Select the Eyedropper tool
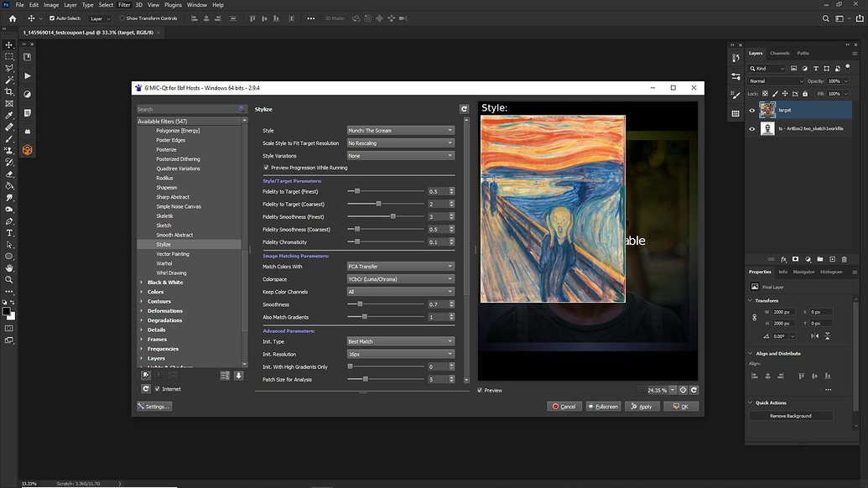The image size is (868, 488). click(x=9, y=115)
